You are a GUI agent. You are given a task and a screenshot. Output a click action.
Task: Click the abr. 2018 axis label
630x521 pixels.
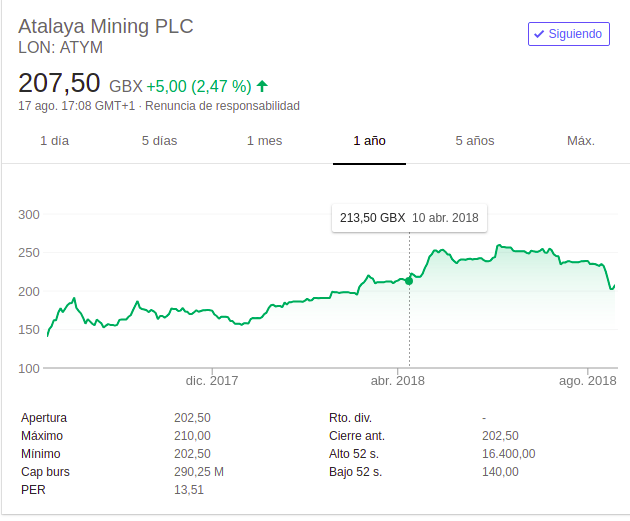click(397, 381)
